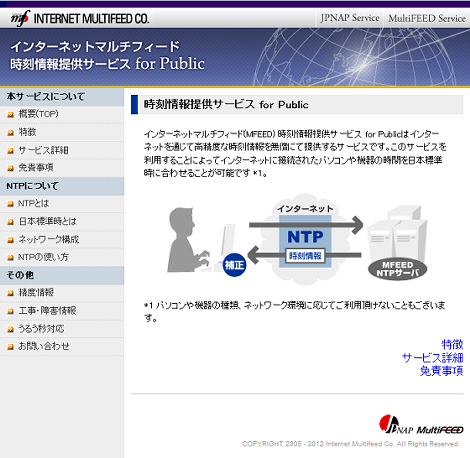Click the 補正 blue circle in diagram
The image size is (470, 458).
click(234, 265)
